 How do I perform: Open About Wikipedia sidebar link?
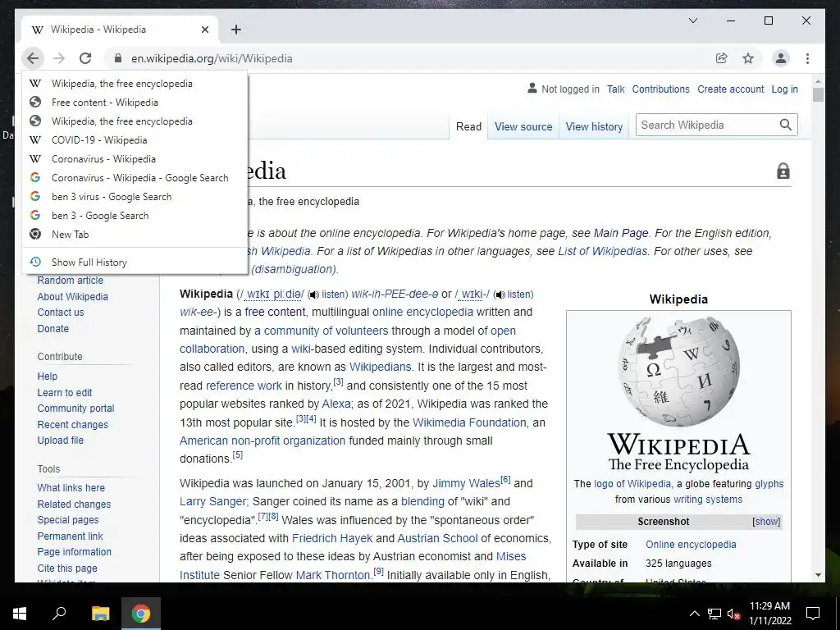(73, 297)
